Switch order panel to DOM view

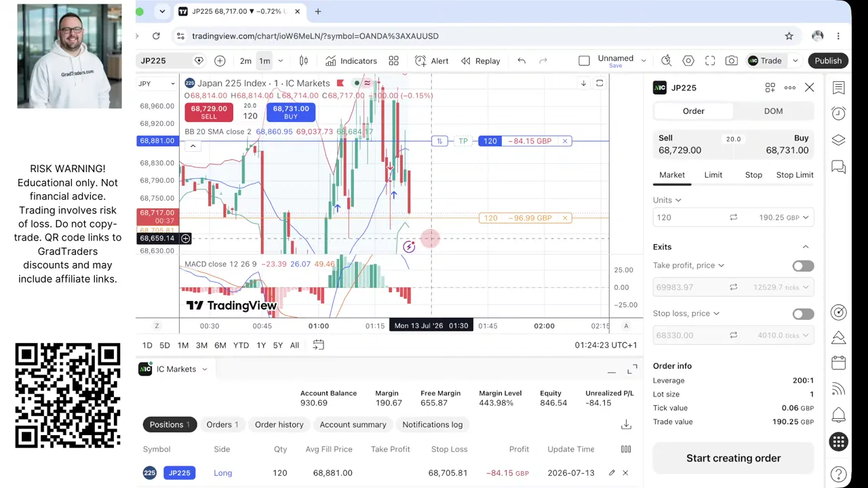[773, 111]
